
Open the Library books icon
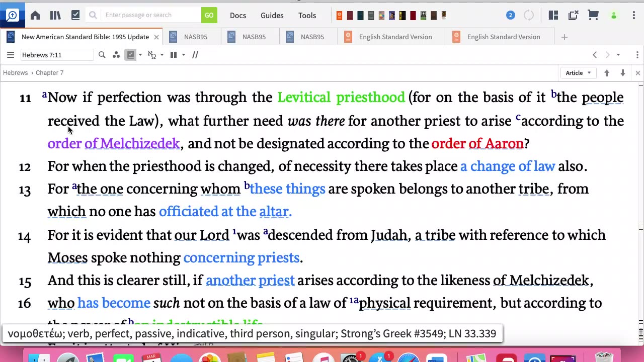(55, 15)
